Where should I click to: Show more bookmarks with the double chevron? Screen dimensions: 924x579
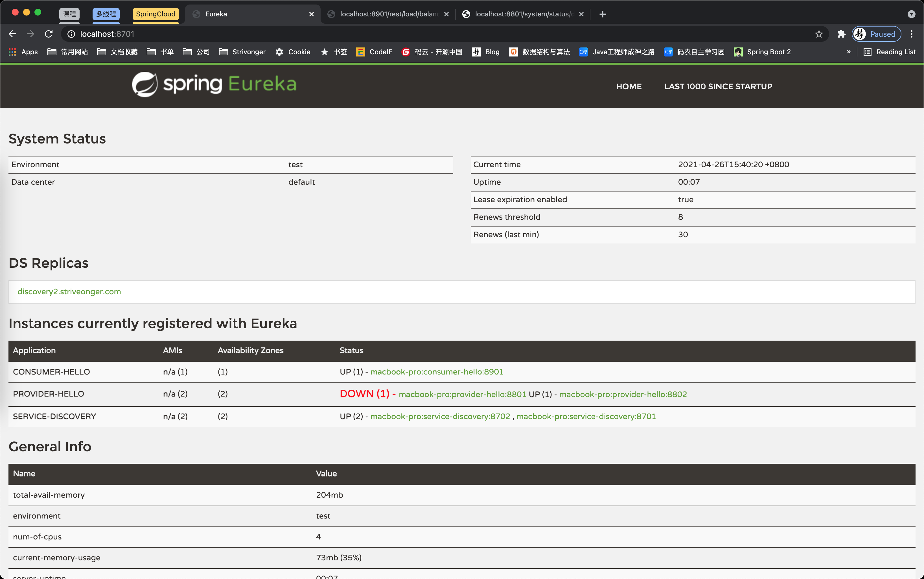click(849, 52)
